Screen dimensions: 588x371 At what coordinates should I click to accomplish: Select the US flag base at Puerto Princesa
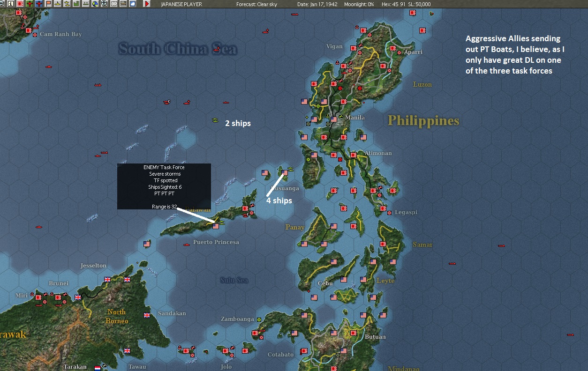point(216,226)
